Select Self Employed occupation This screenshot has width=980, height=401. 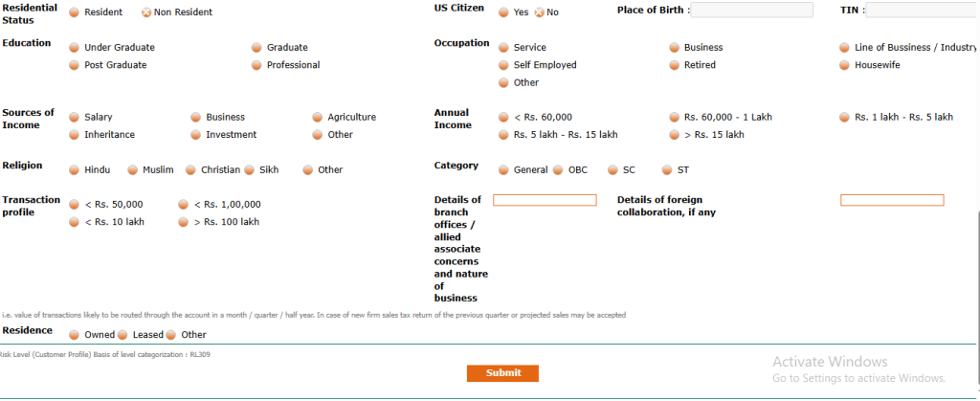pos(503,65)
